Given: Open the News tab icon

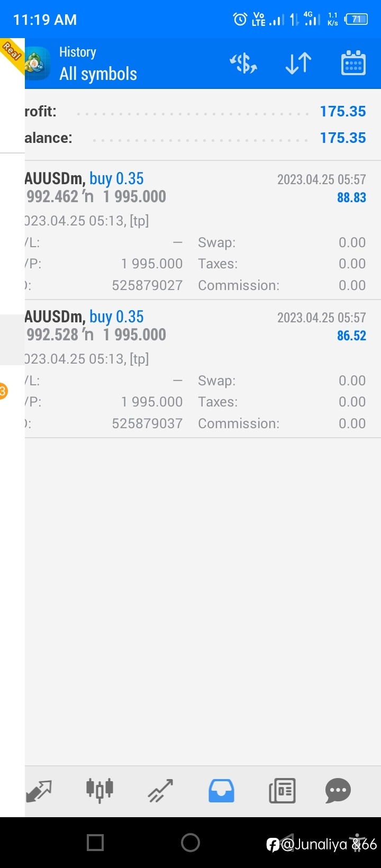Looking at the screenshot, I should click(x=282, y=791).
